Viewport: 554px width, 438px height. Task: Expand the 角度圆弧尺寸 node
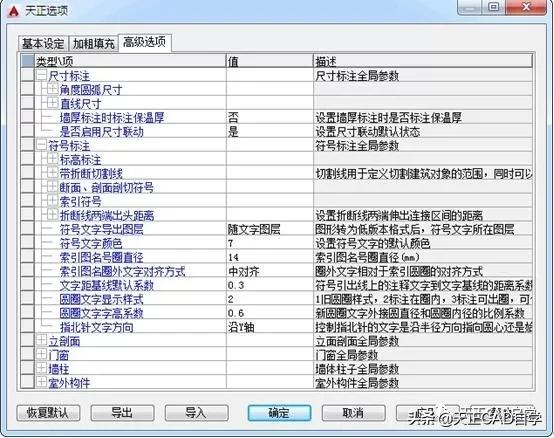[52, 89]
